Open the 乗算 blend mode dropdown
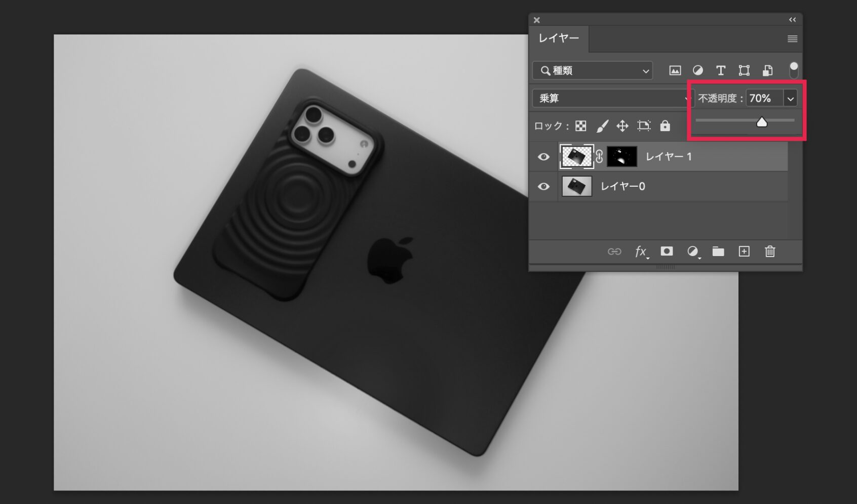Viewport: 857px width, 504px height. (612, 98)
